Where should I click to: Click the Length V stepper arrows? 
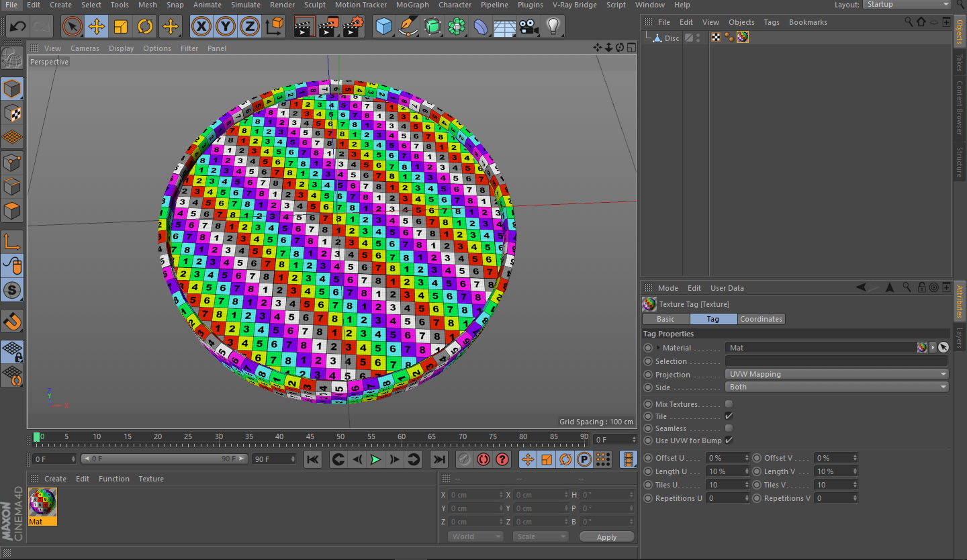[x=855, y=471]
